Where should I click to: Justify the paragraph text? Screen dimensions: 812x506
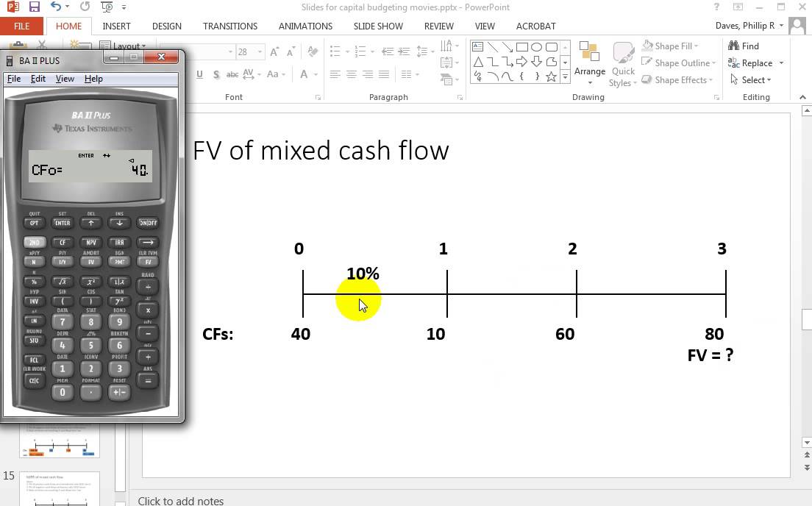(x=384, y=74)
